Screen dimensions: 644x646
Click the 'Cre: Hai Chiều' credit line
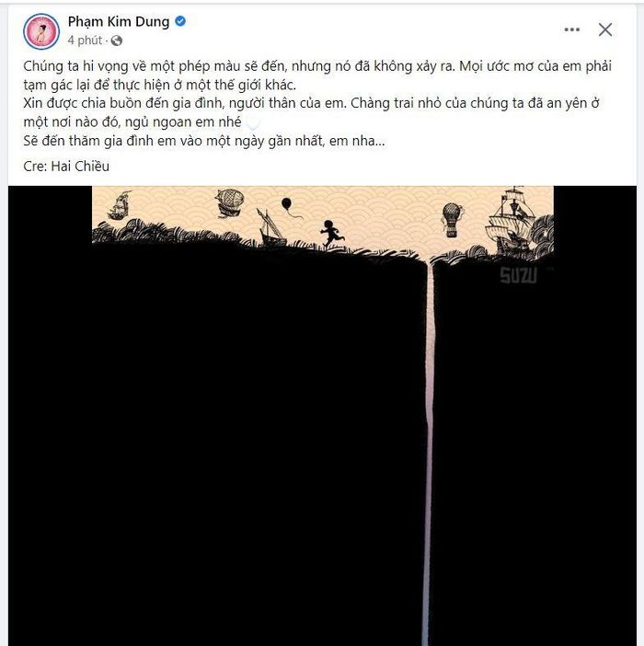tap(66, 166)
